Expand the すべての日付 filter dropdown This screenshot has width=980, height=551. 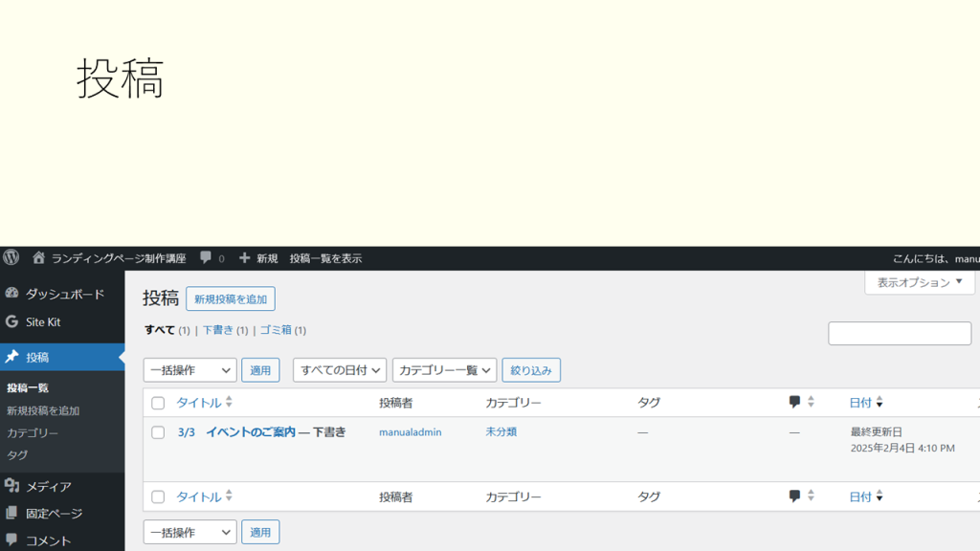click(x=339, y=370)
